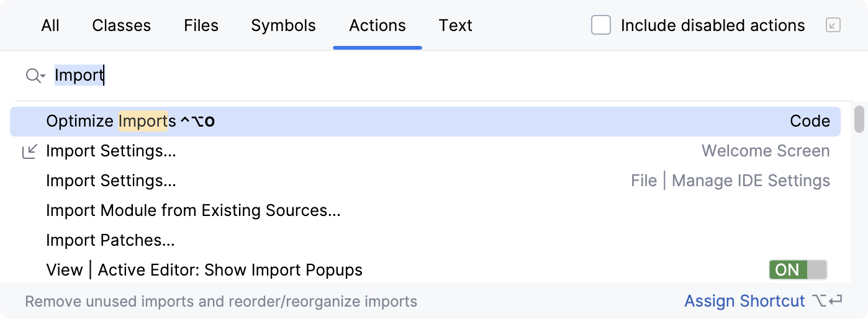This screenshot has height=319, width=868.
Task: Run the Import Patches action
Action: (111, 240)
